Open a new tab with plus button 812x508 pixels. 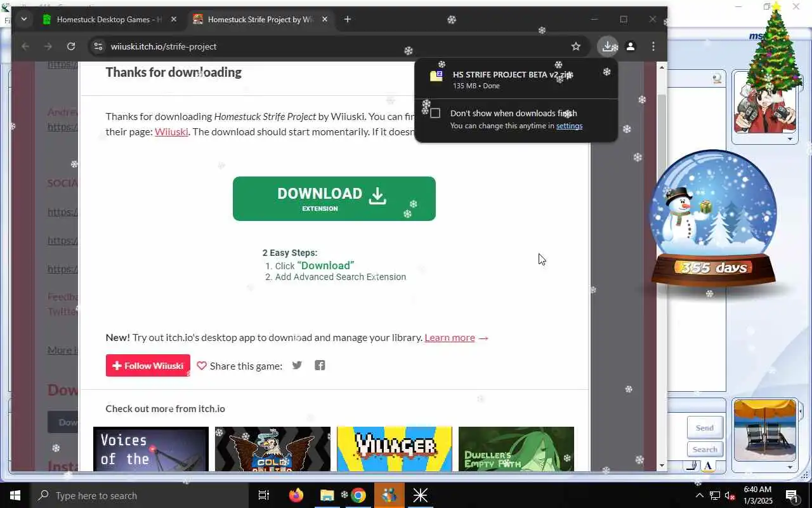pos(348,19)
